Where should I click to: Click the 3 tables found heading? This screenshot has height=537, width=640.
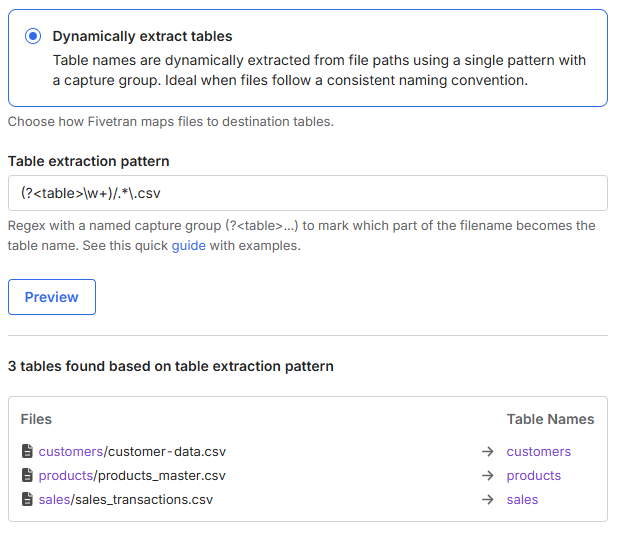(171, 366)
